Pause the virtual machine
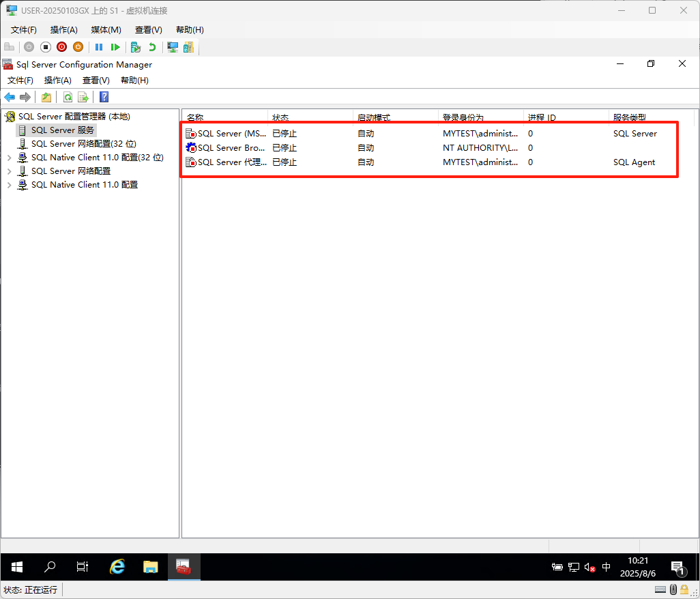The image size is (700, 599). pos(99,47)
